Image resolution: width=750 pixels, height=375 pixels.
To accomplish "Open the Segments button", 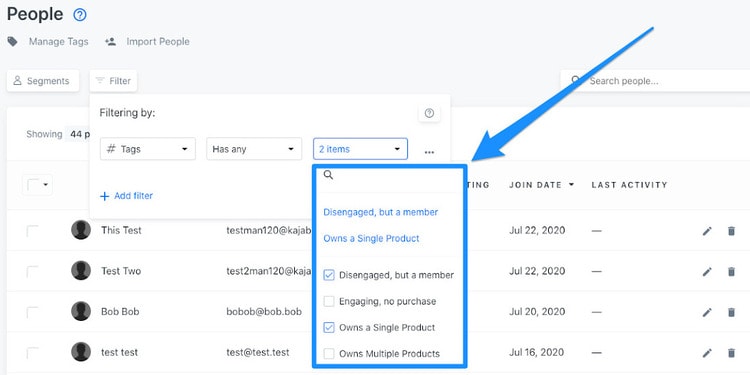I will [43, 81].
